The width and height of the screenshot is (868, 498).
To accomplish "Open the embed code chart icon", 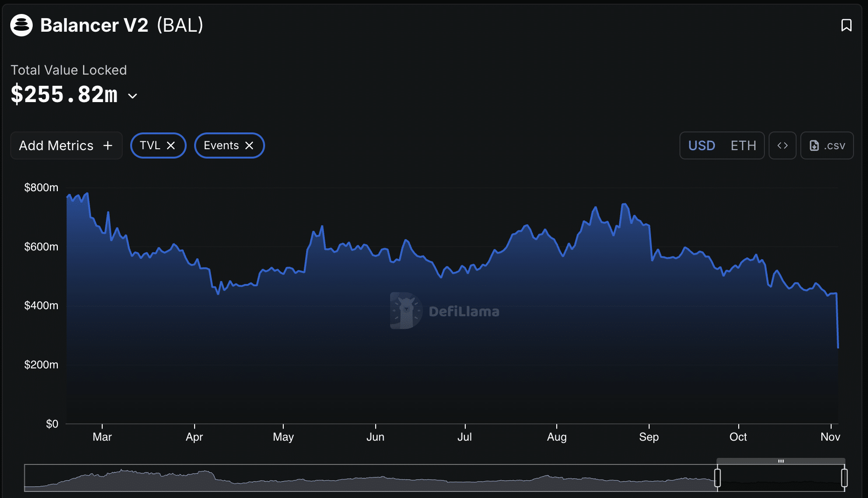I will (x=782, y=145).
